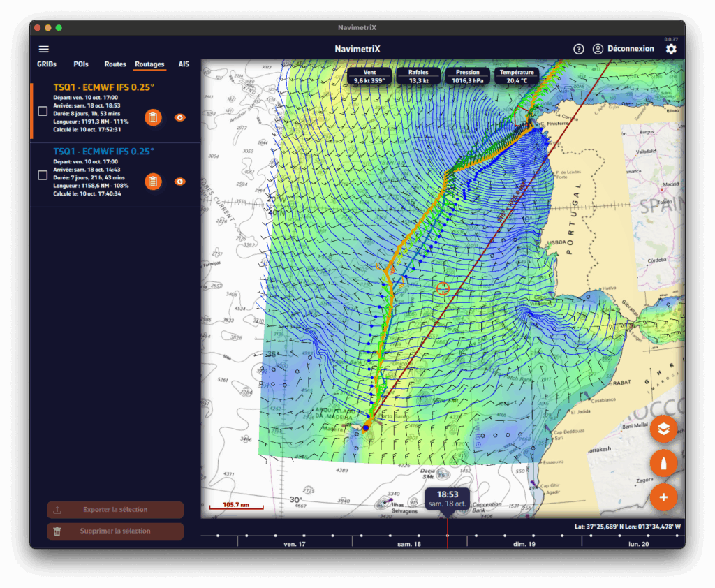Check the second TSQ1 routing checkbox
Viewport: 715px width, 588px height.
(x=43, y=175)
